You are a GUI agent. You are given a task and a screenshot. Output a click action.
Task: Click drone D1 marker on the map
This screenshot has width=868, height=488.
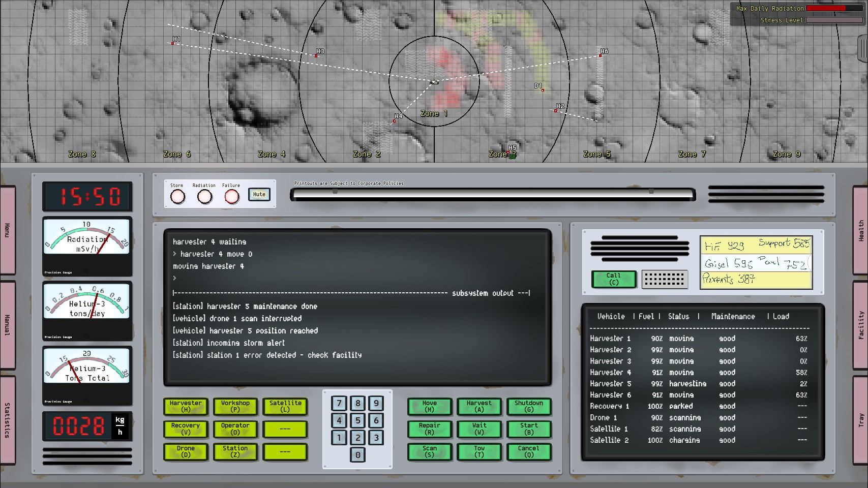click(x=543, y=90)
